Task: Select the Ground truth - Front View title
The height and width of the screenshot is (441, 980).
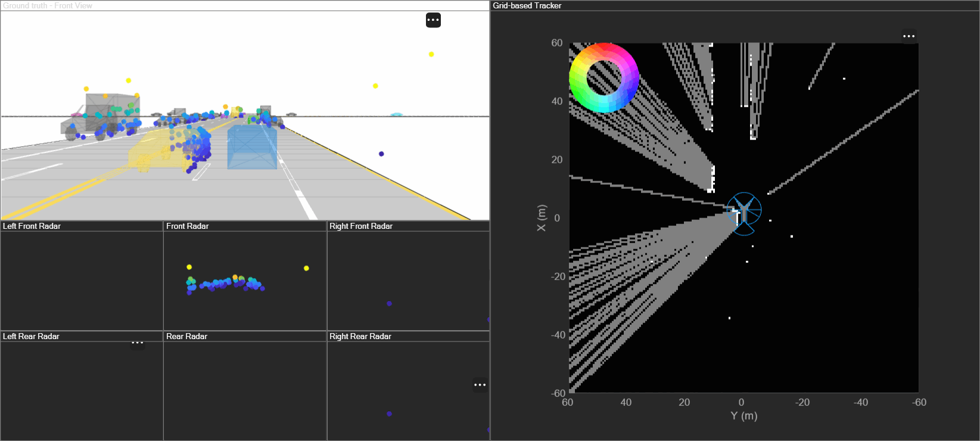Action: point(48,5)
